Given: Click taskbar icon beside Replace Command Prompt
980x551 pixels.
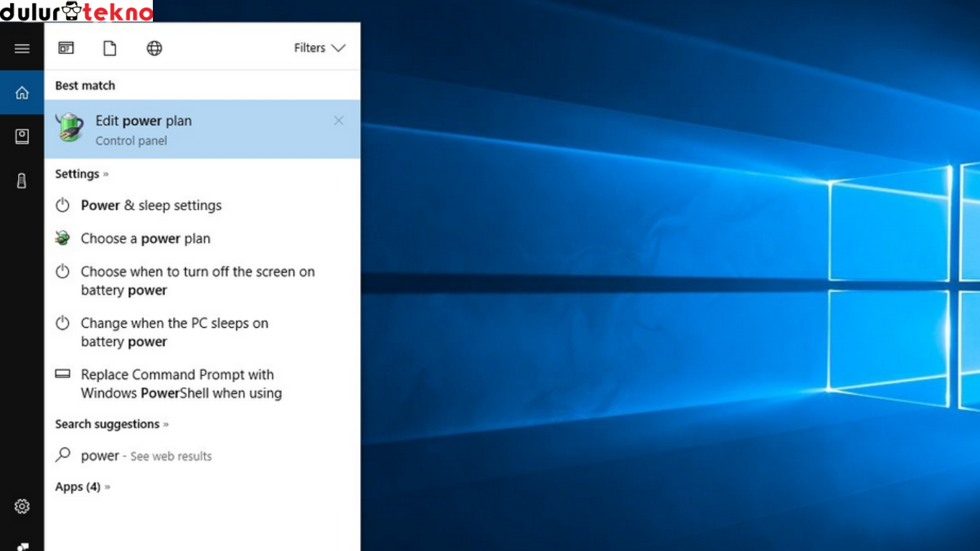Looking at the screenshot, I should (x=63, y=374).
